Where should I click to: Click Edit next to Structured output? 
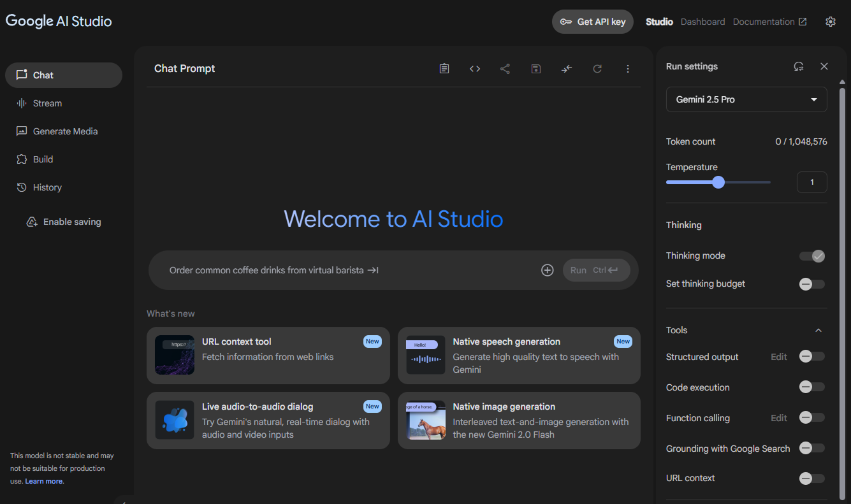pyautogui.click(x=779, y=357)
